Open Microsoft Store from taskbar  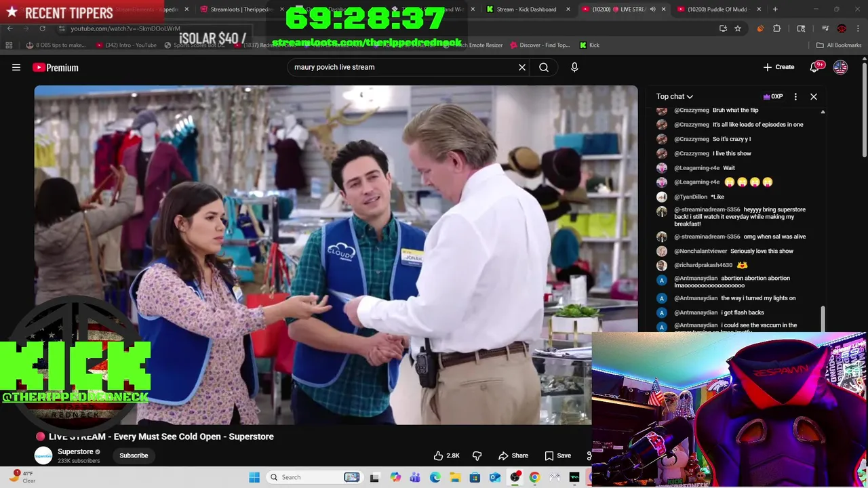[475, 477]
